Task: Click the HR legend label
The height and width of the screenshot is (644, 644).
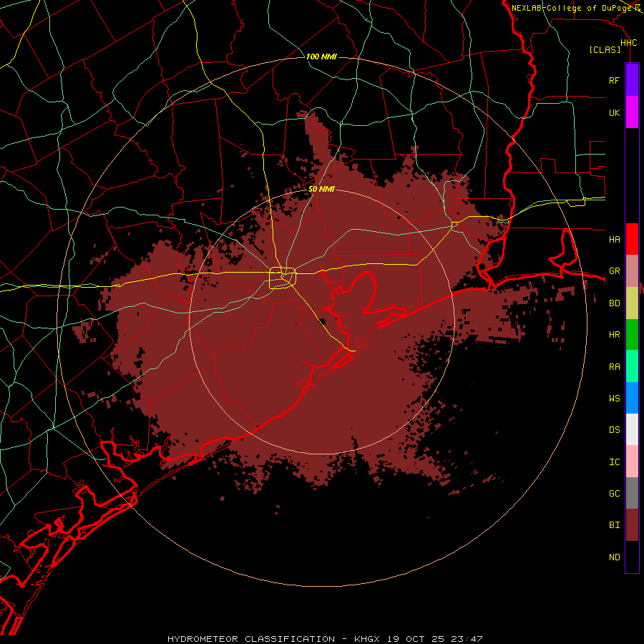Action: click(614, 335)
